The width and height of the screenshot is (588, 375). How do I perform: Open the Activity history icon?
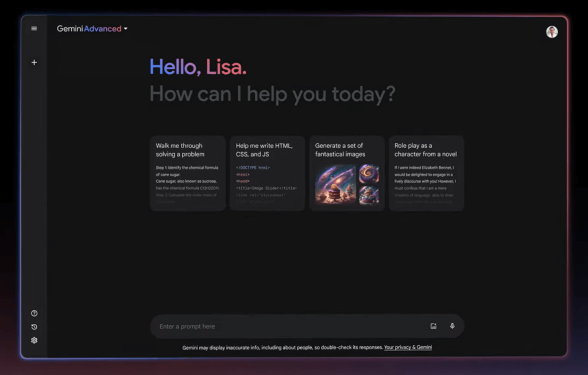[34, 327]
